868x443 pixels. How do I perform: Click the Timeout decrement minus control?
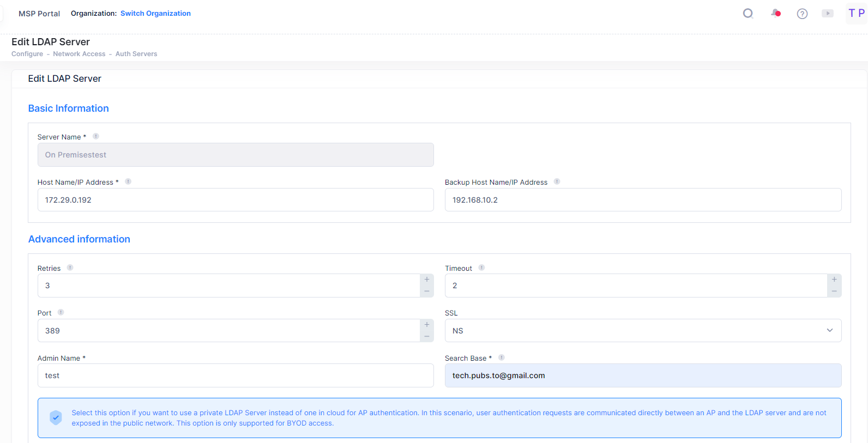(x=834, y=292)
